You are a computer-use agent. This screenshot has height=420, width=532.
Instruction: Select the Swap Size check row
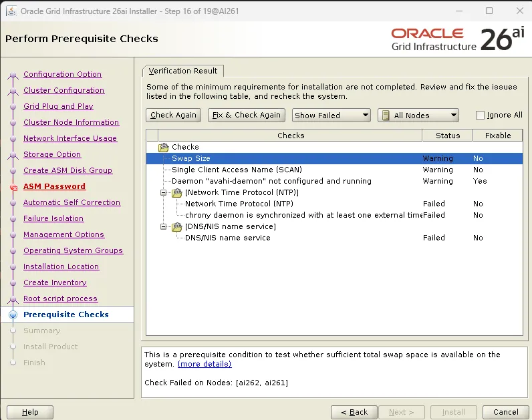pyautogui.click(x=334, y=158)
